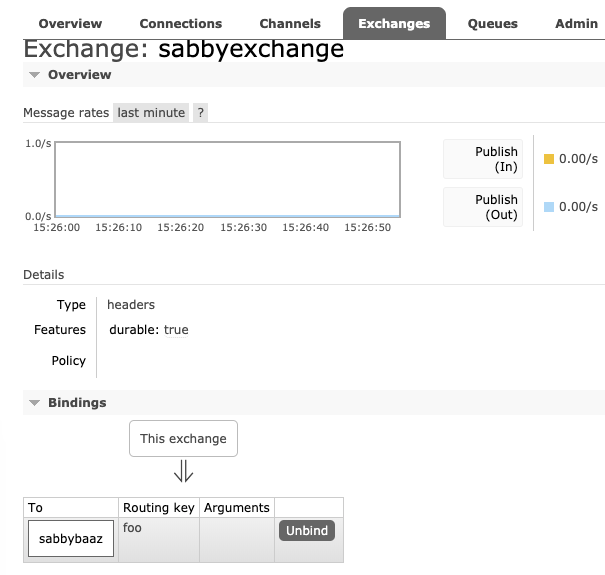Screen dimensions: 605x575
Task: Click the 'Policy' details label
Action: point(69,360)
